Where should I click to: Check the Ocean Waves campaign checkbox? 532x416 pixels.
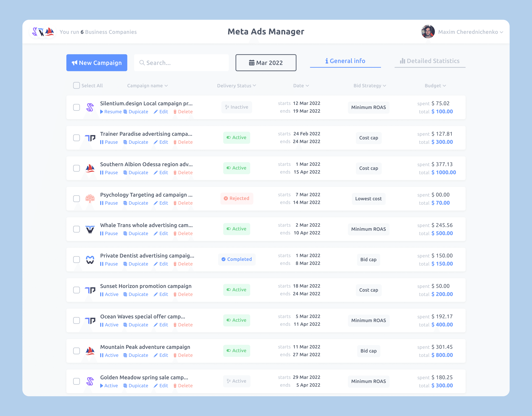(x=77, y=321)
